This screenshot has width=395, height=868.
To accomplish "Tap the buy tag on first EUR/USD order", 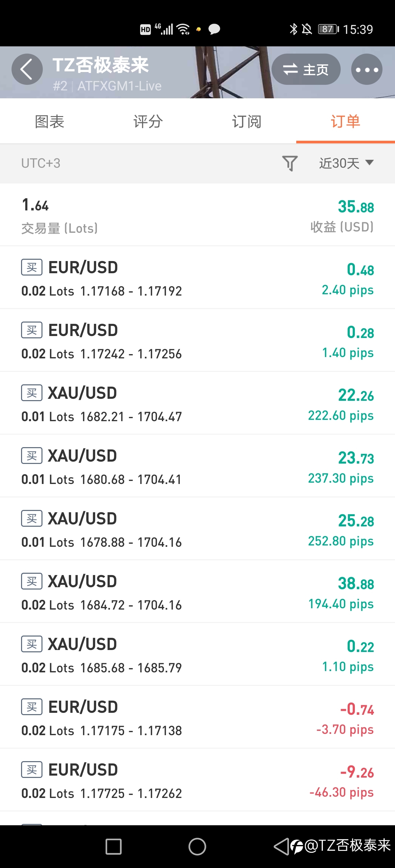I will pos(32,267).
